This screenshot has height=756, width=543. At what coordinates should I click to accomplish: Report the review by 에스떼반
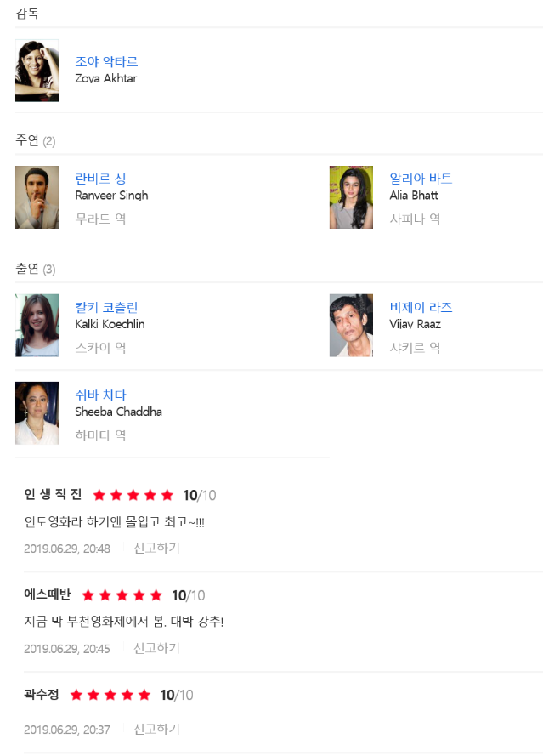coord(156,648)
